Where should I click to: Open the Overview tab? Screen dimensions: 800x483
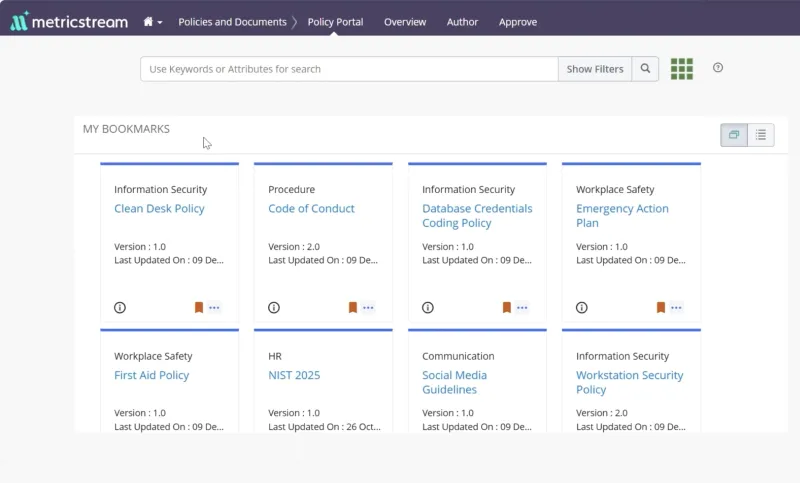(404, 22)
